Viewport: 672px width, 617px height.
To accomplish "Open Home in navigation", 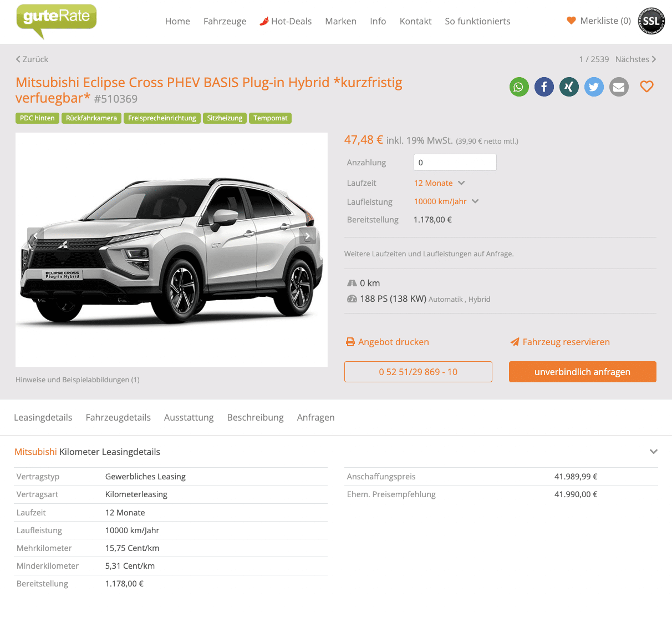I will click(x=177, y=21).
